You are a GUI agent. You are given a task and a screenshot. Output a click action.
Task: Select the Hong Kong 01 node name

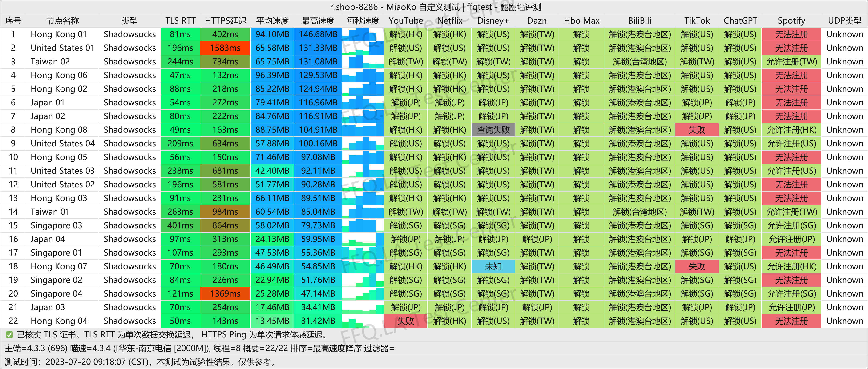point(59,34)
